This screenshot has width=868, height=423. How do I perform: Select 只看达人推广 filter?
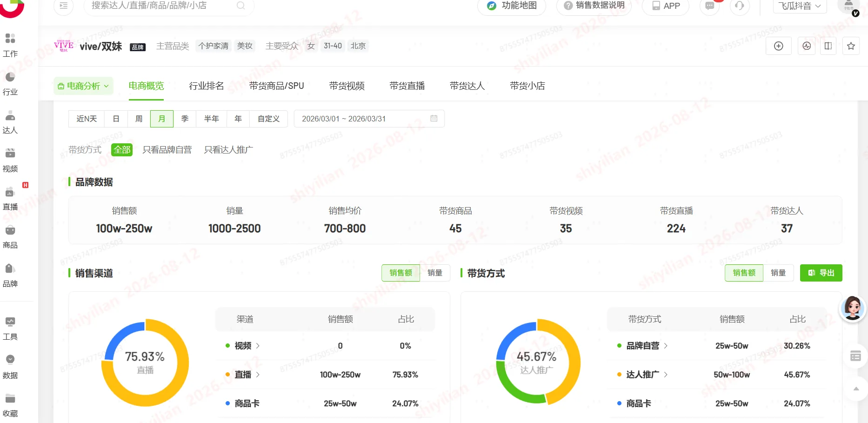click(228, 150)
